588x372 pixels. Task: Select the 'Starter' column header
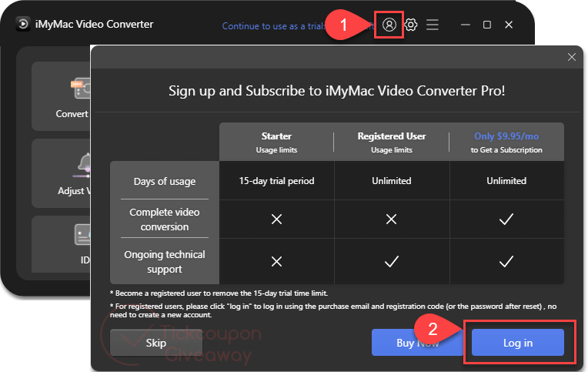tap(276, 142)
